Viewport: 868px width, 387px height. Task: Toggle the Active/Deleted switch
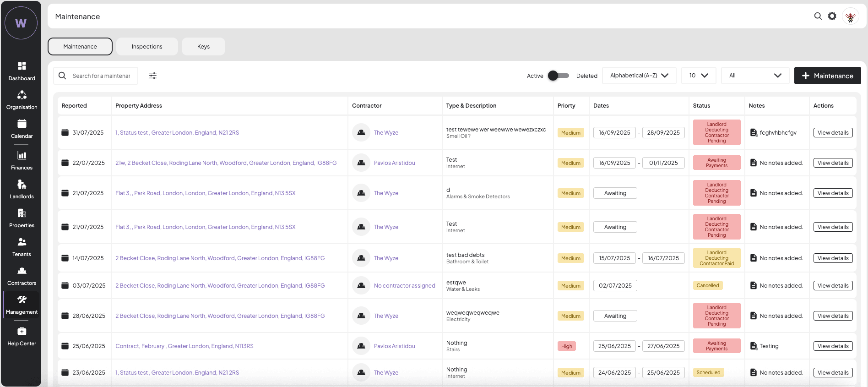click(559, 76)
